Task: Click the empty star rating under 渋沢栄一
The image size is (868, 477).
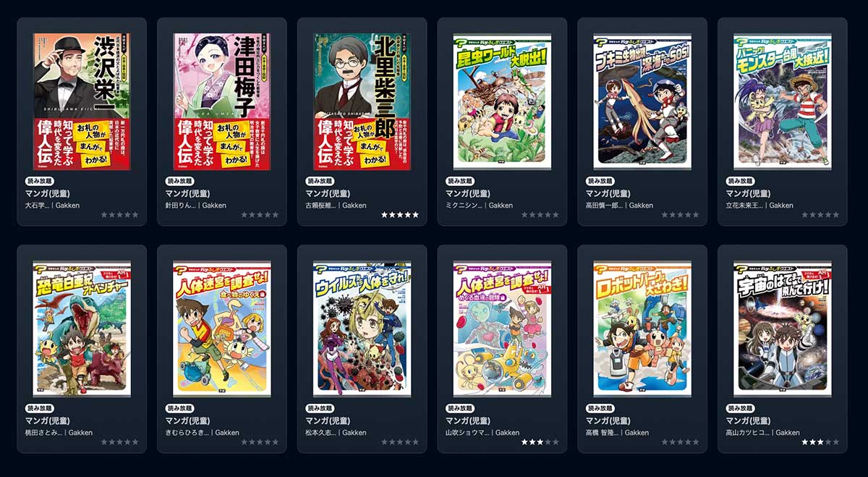Action: 119,215
